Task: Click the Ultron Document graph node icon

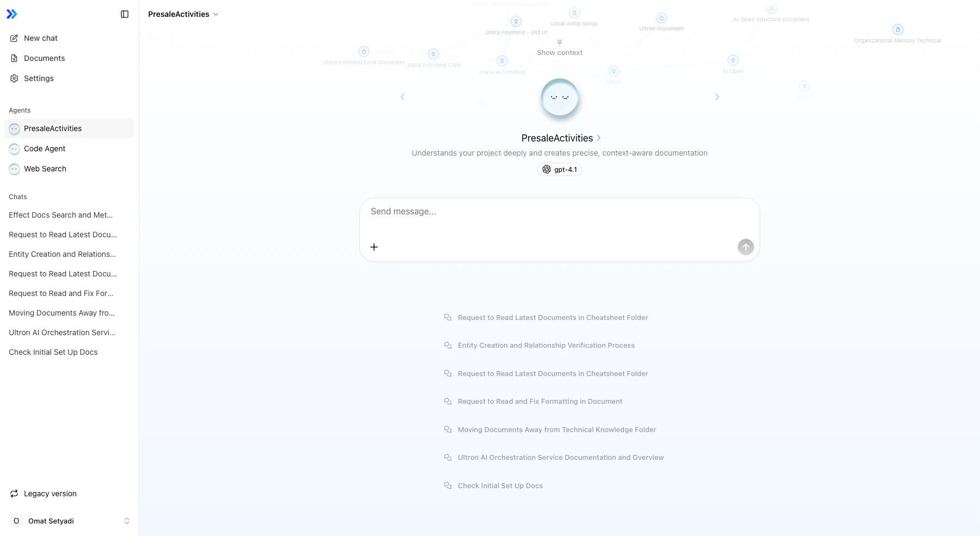Action: [x=661, y=18]
